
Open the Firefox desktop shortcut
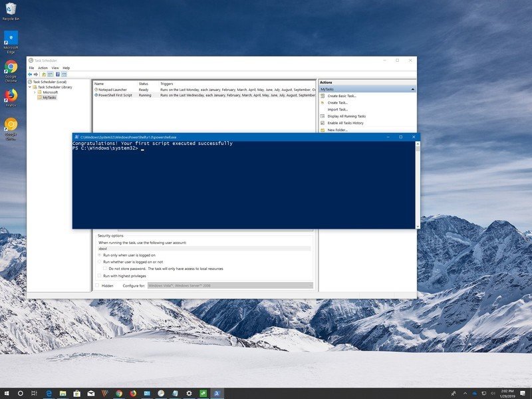11,96
